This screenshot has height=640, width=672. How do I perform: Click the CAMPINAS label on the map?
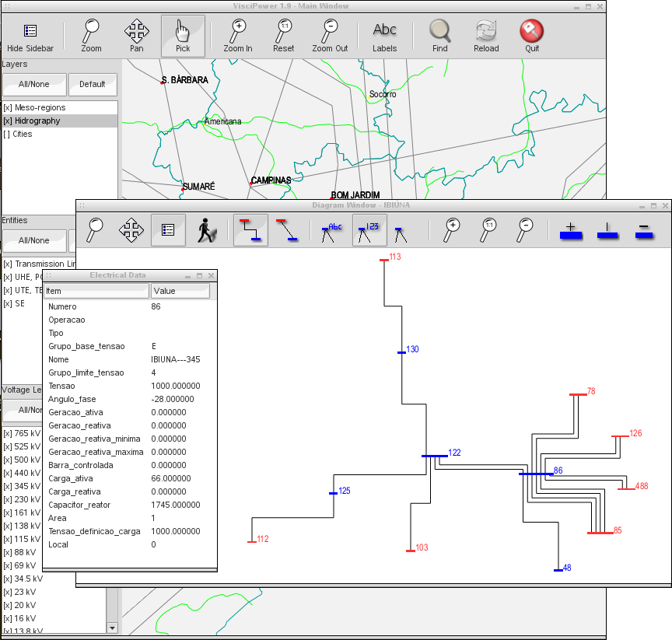pyautogui.click(x=271, y=180)
